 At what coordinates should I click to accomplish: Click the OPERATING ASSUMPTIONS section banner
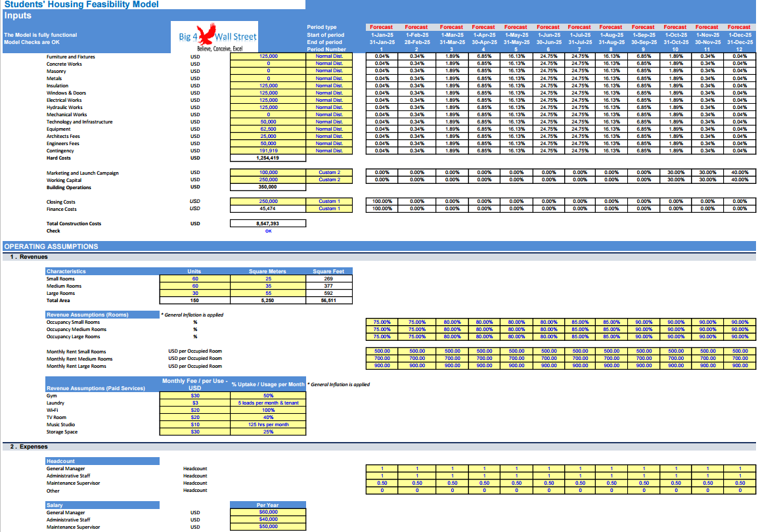(x=379, y=246)
